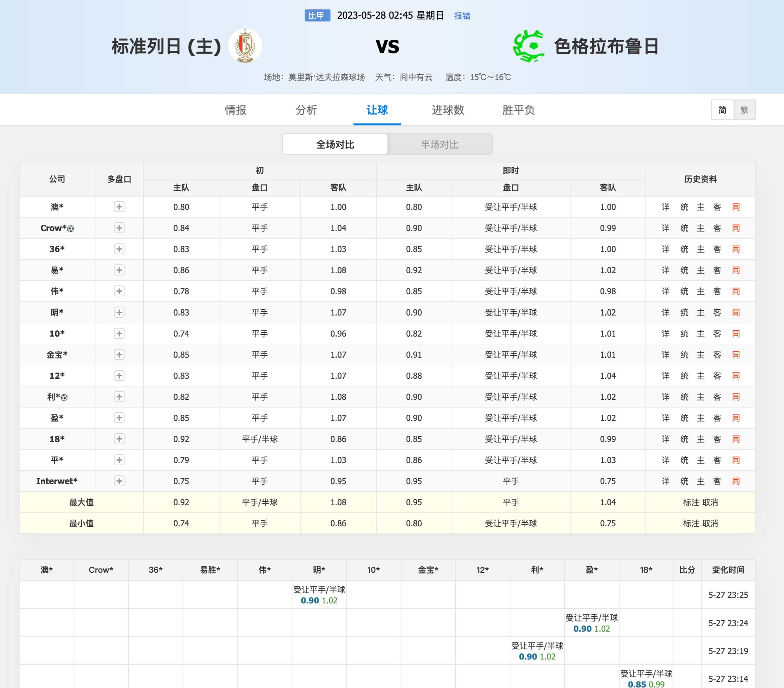This screenshot has height=688, width=784.
Task: Expand multi-handicap plus for 易* row
Action: 119,270
